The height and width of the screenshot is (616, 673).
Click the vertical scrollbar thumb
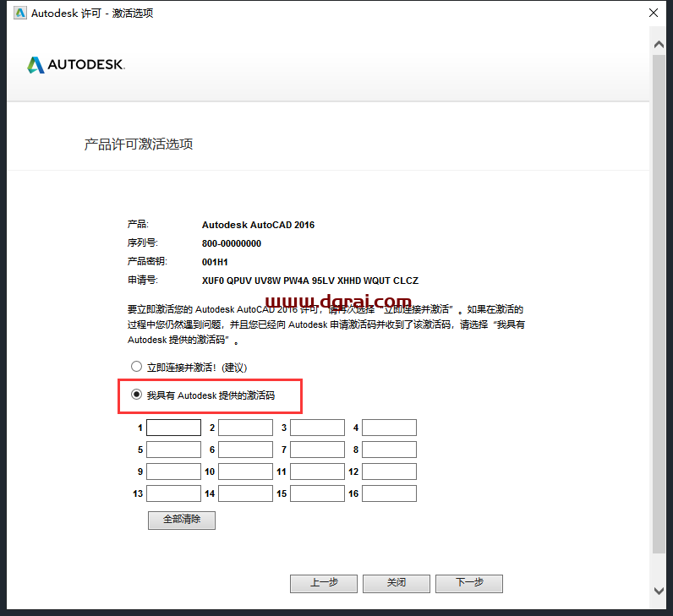659,303
